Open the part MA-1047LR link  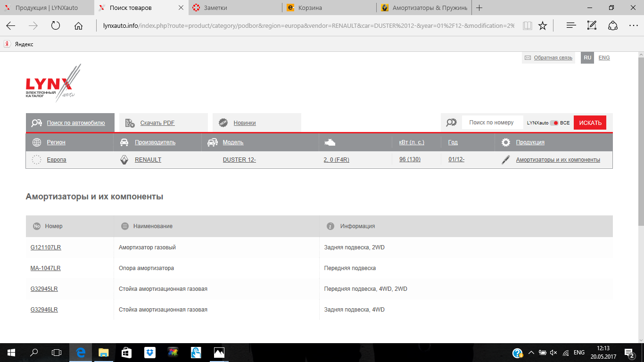(46, 268)
